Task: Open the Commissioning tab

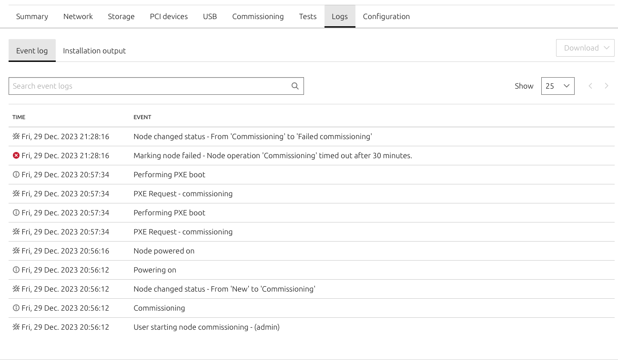Action: coord(258,16)
